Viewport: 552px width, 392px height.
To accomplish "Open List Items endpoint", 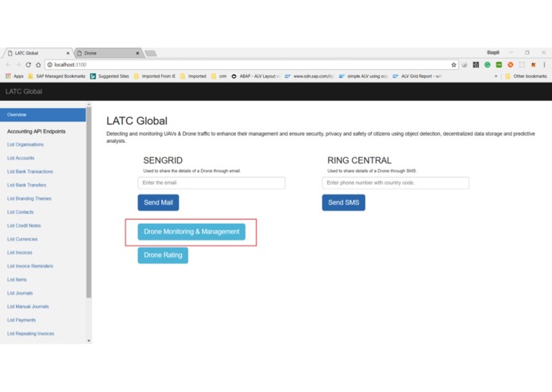I will (17, 279).
